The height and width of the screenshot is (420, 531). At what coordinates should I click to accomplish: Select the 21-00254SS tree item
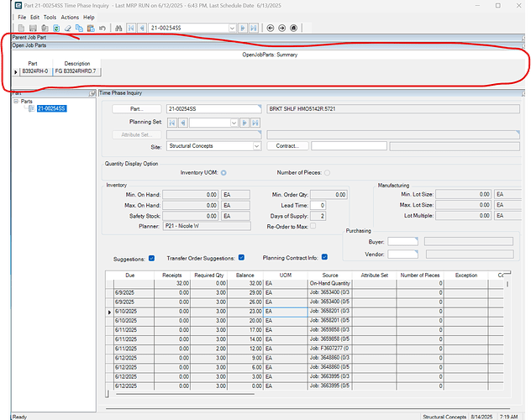[51, 108]
